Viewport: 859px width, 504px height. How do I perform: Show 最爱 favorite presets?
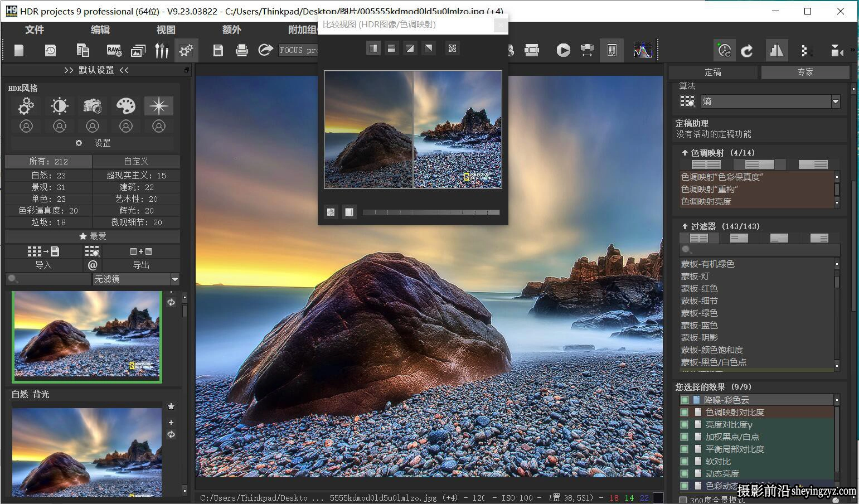93,236
